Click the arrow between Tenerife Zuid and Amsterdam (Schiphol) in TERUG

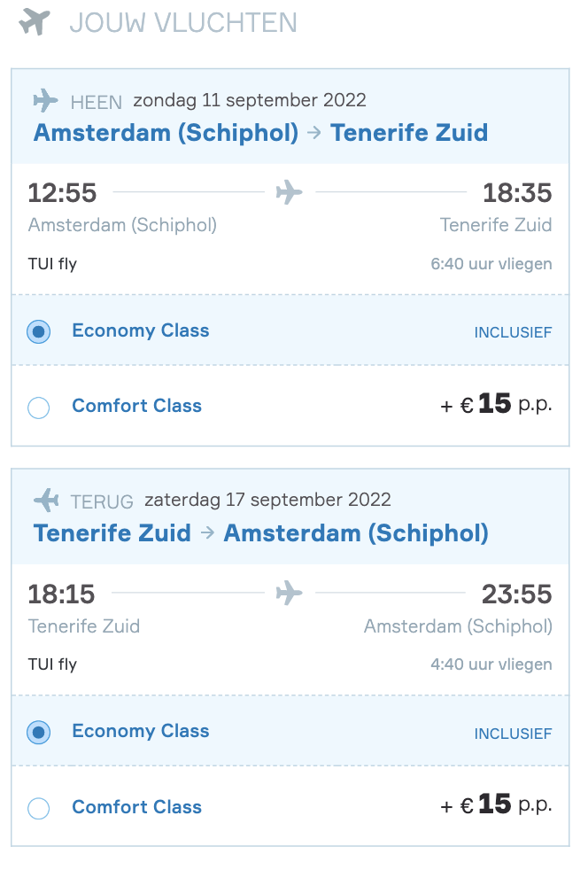point(207,532)
